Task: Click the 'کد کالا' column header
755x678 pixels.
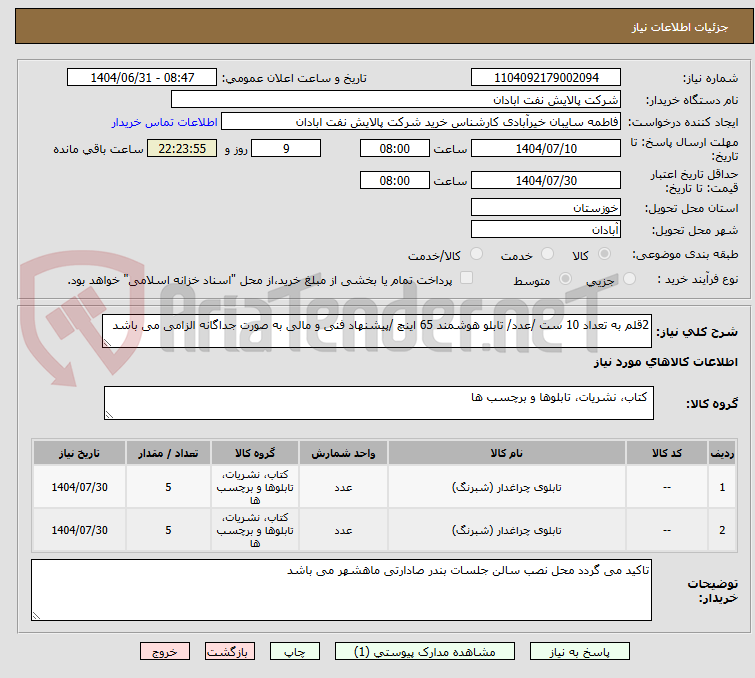Action: [x=666, y=453]
